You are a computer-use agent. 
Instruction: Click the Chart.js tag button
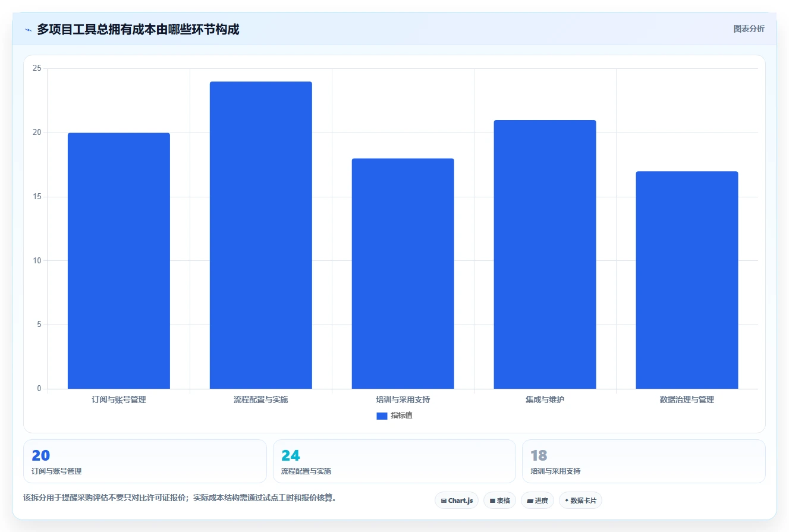[x=457, y=500]
